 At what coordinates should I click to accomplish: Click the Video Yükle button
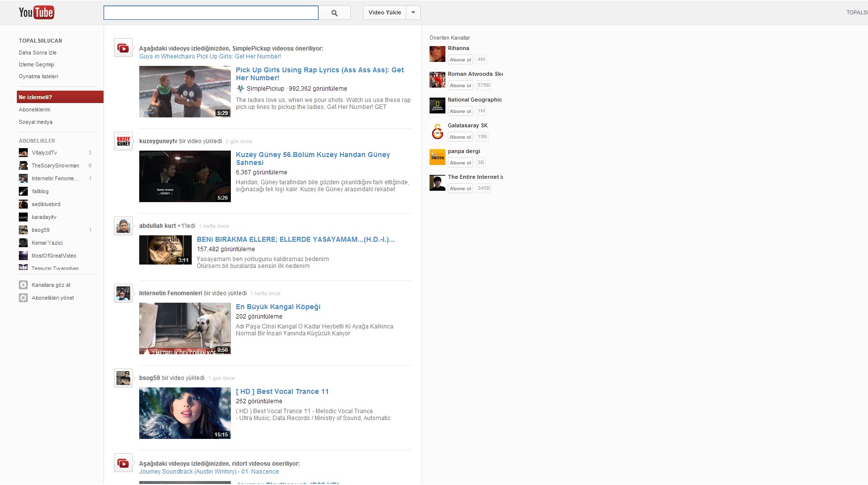click(x=384, y=12)
